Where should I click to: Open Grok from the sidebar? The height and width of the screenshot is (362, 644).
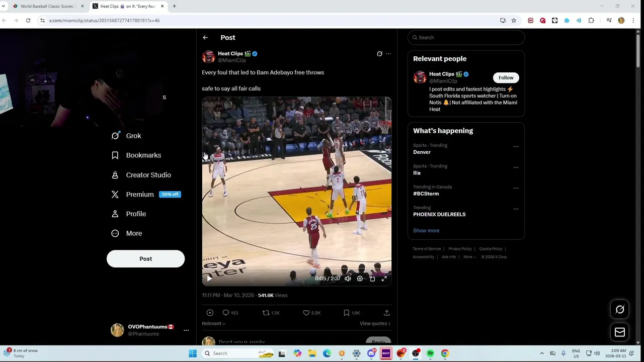click(x=126, y=136)
